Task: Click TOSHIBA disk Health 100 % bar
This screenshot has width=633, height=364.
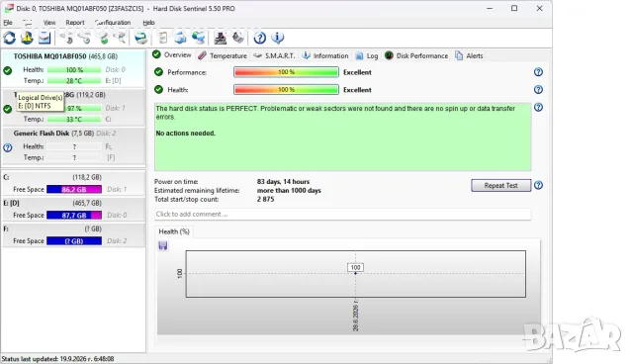Action: 74,70
